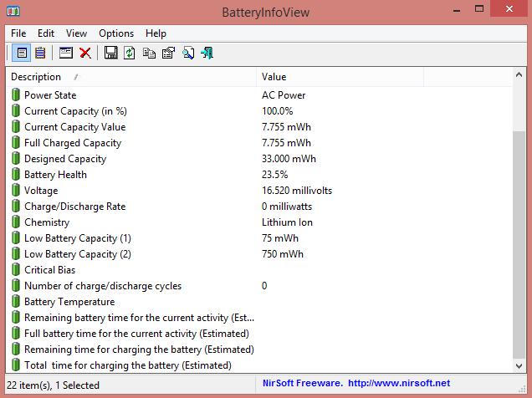The height and width of the screenshot is (398, 532).
Task: Select the Full Charged Capacity row
Action: [x=258, y=142]
